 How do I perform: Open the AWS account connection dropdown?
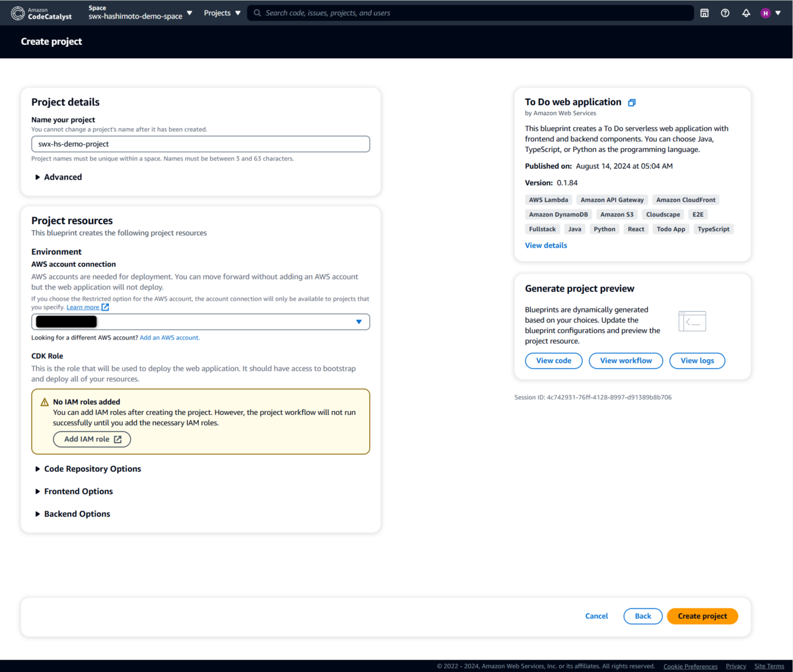[x=200, y=322]
